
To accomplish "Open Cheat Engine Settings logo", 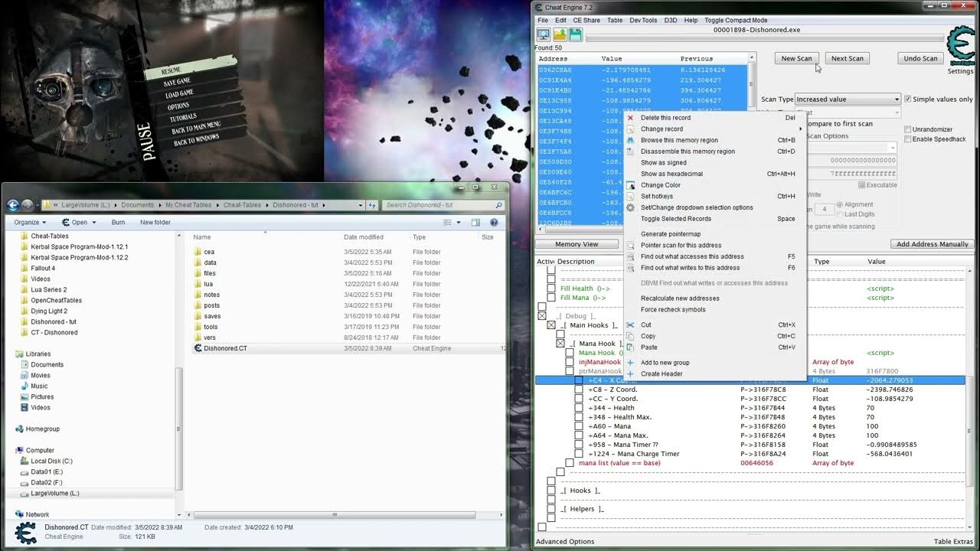I will [960, 47].
